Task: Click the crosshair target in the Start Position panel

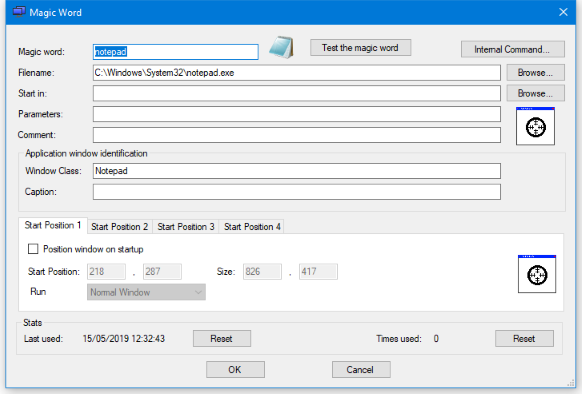Action: 537,274
